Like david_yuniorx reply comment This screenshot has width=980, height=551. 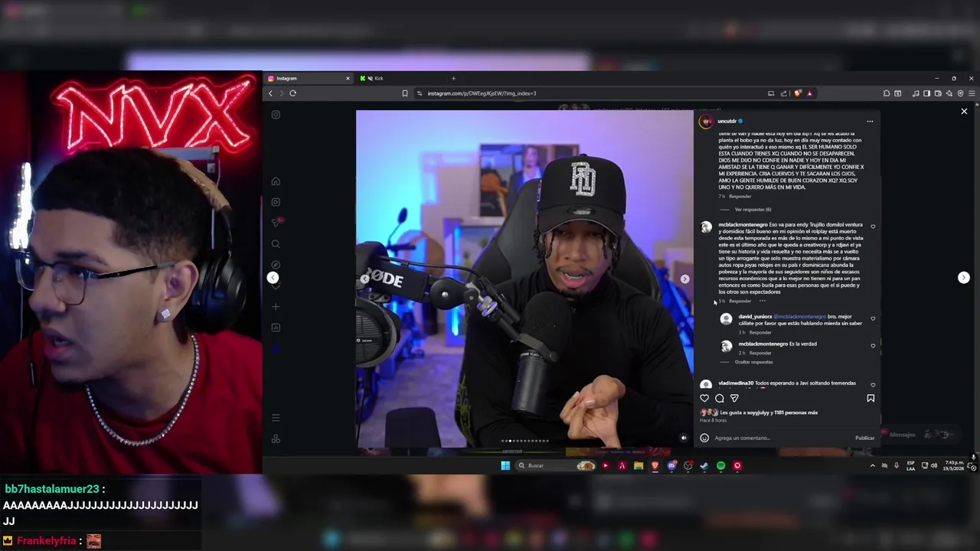pos(873,318)
